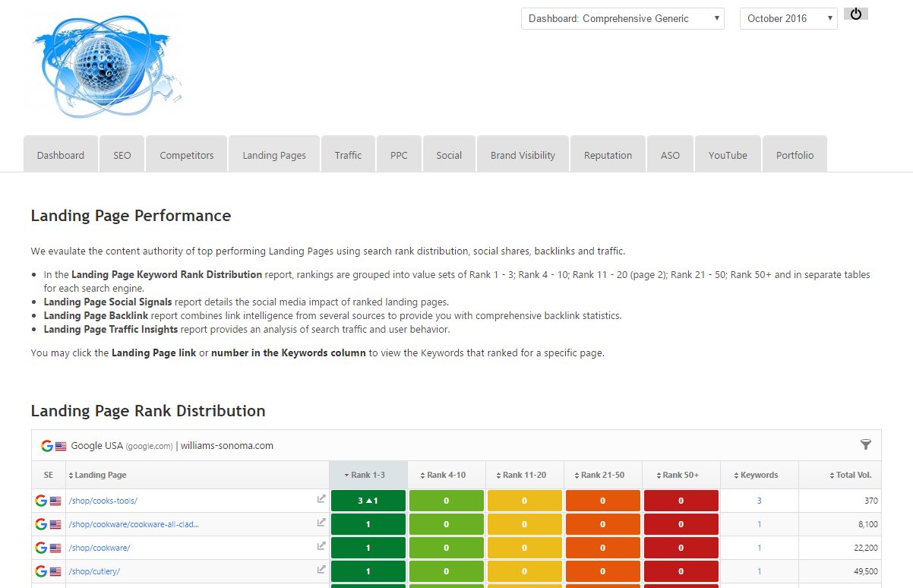Open external link icon for /shop/cutlery/
The height and width of the screenshot is (588, 913).
(x=321, y=571)
